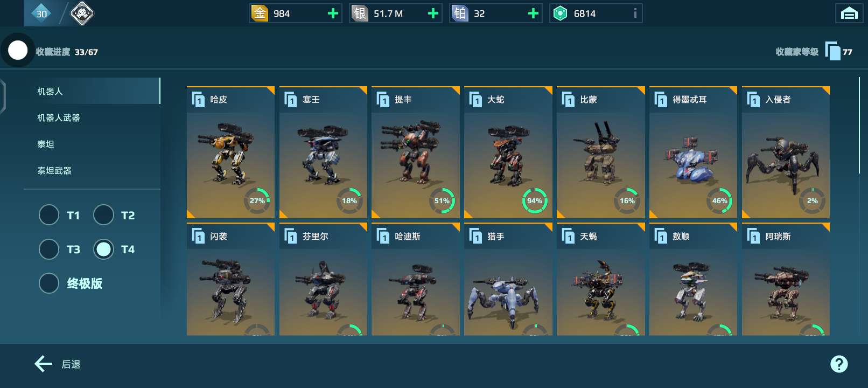Go back with the 后退 button
Screen dimensions: 868x388
point(58,364)
